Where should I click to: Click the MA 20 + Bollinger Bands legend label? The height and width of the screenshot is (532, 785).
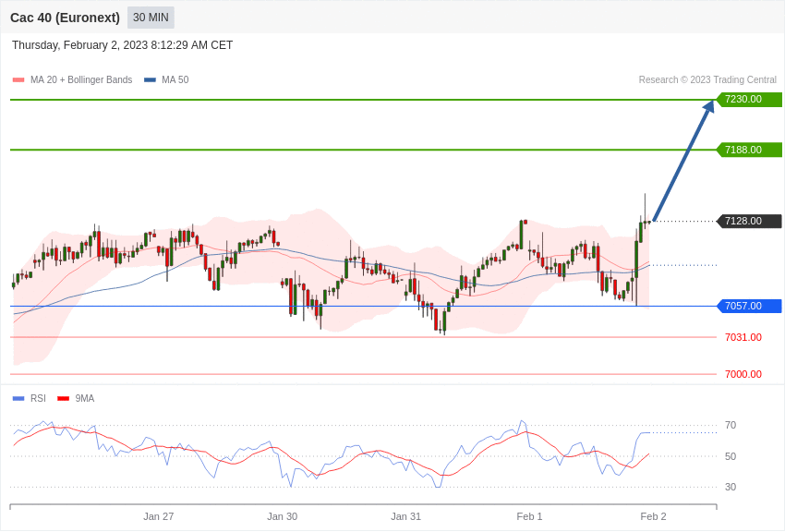tap(81, 79)
